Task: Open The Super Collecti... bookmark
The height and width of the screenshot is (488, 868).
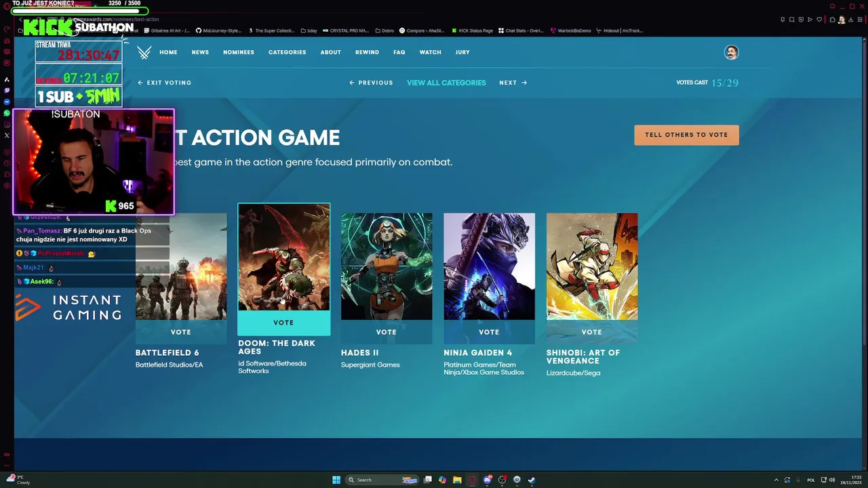Action: (x=271, y=30)
